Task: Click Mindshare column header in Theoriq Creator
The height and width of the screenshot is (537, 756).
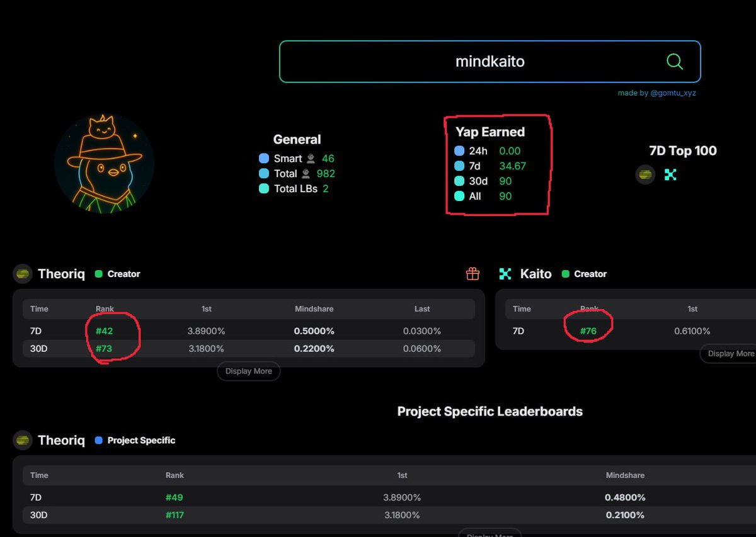Action: point(314,309)
